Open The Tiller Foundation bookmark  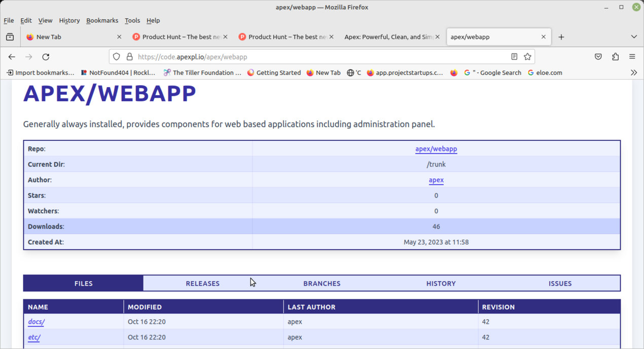[202, 72]
